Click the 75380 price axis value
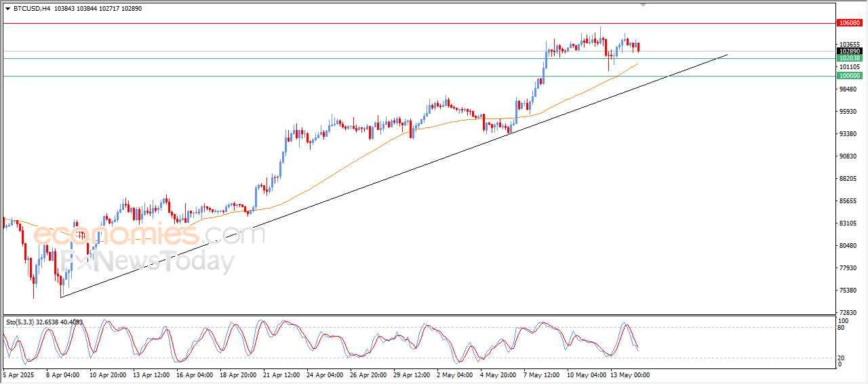Image resolution: width=868 pixels, height=384 pixels. [x=848, y=291]
